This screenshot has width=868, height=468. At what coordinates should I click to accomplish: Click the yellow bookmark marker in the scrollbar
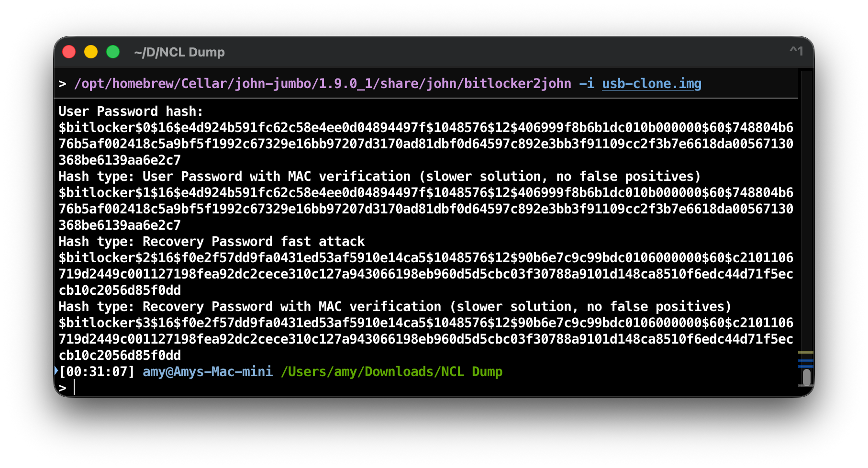[805, 351]
